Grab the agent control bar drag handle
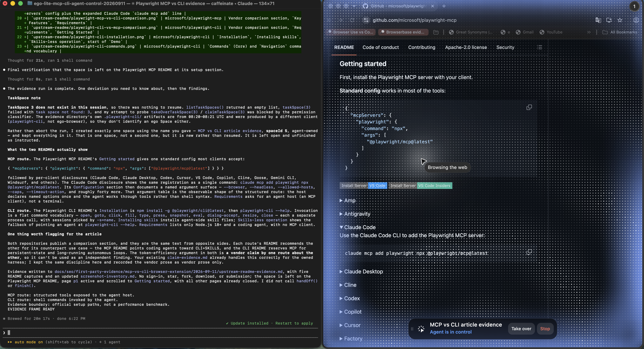The width and height of the screenshot is (644, 349). coord(412,329)
